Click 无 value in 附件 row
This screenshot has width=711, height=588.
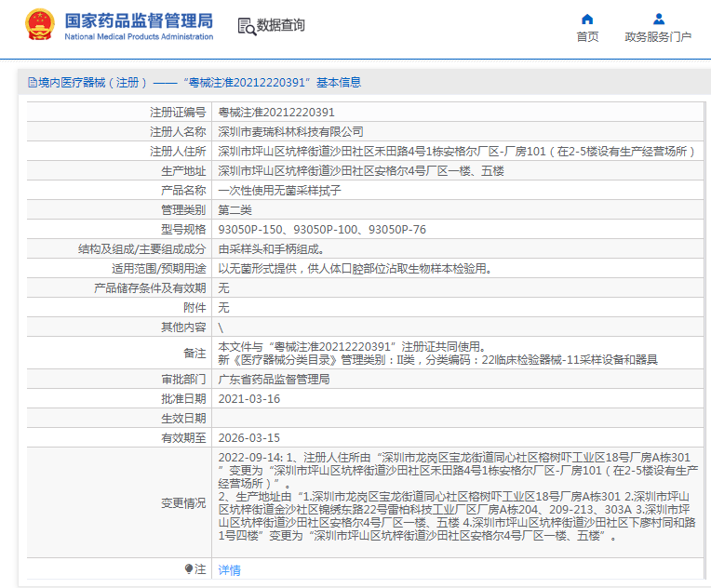pyautogui.click(x=223, y=308)
